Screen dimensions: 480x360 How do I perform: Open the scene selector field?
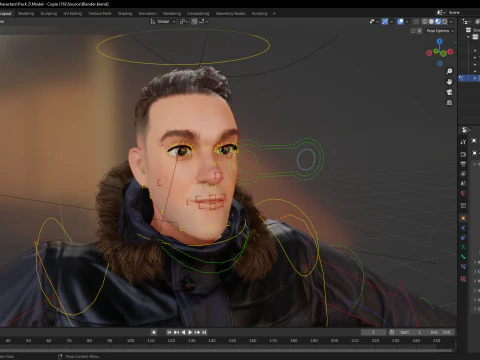tap(458, 12)
